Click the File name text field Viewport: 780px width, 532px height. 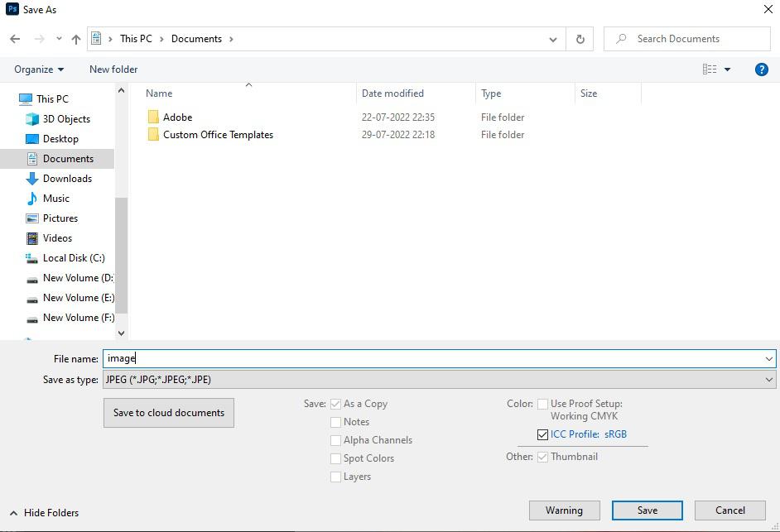[x=433, y=358]
